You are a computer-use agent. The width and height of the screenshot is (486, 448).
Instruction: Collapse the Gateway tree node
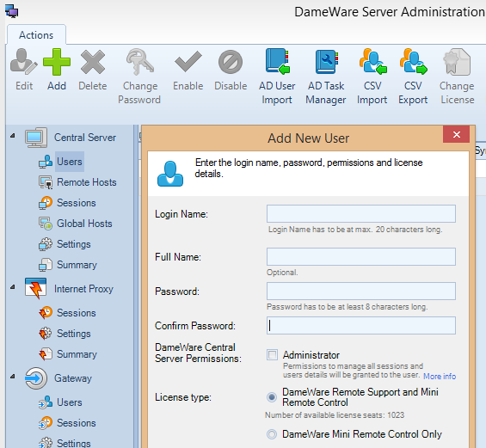12,377
